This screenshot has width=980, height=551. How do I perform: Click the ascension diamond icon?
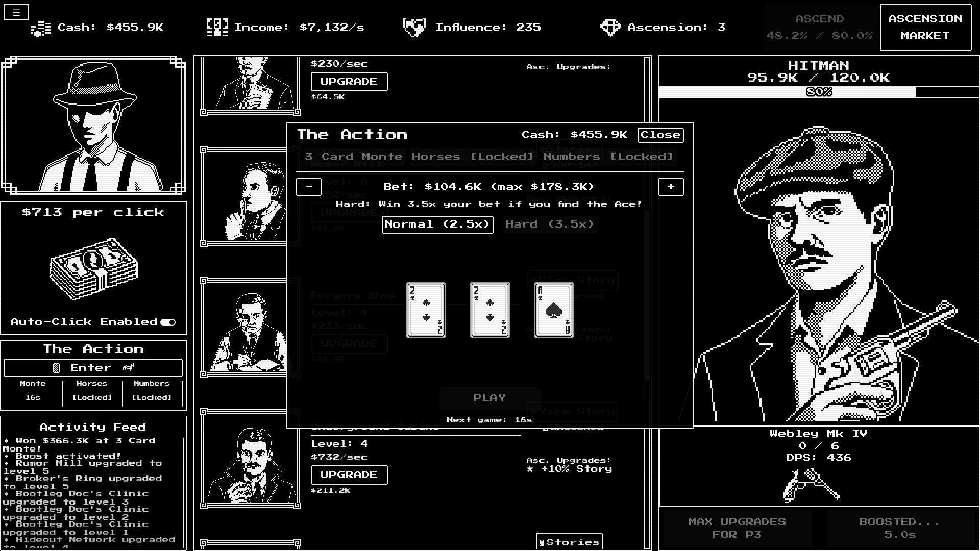pos(610,28)
